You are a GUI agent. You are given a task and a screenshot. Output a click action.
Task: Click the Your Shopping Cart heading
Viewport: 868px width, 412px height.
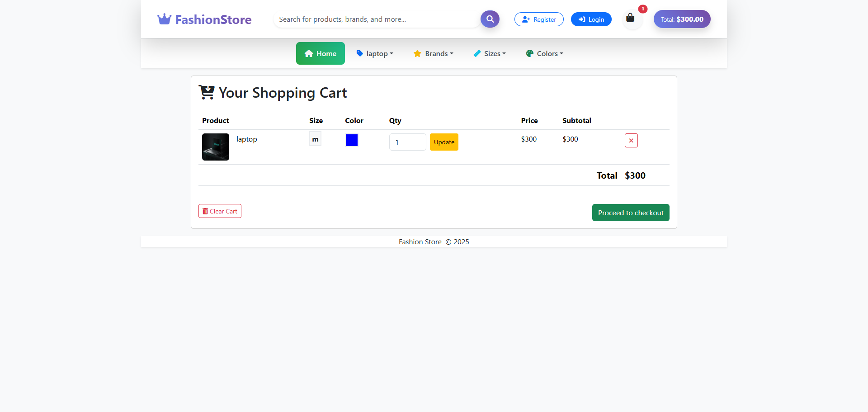[x=283, y=93]
